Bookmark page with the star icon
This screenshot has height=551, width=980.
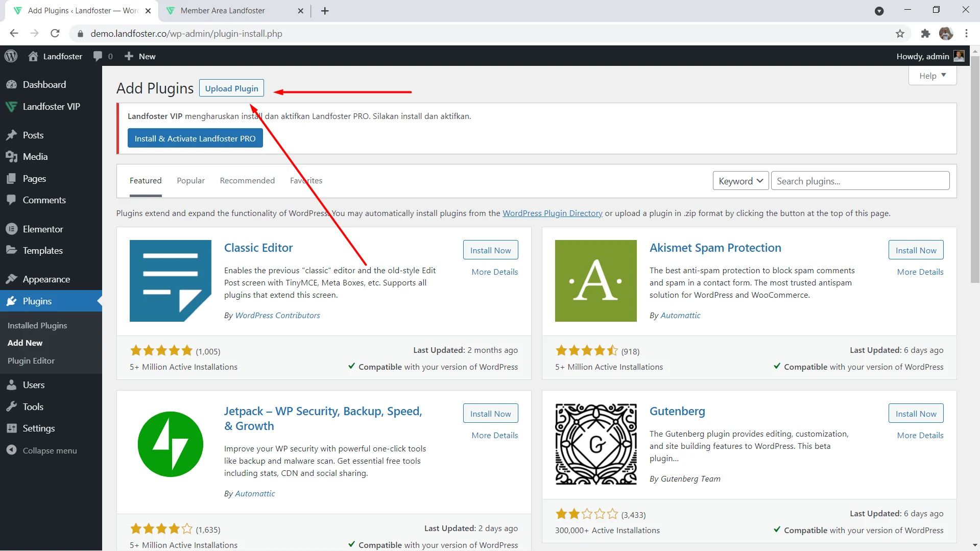(x=900, y=34)
